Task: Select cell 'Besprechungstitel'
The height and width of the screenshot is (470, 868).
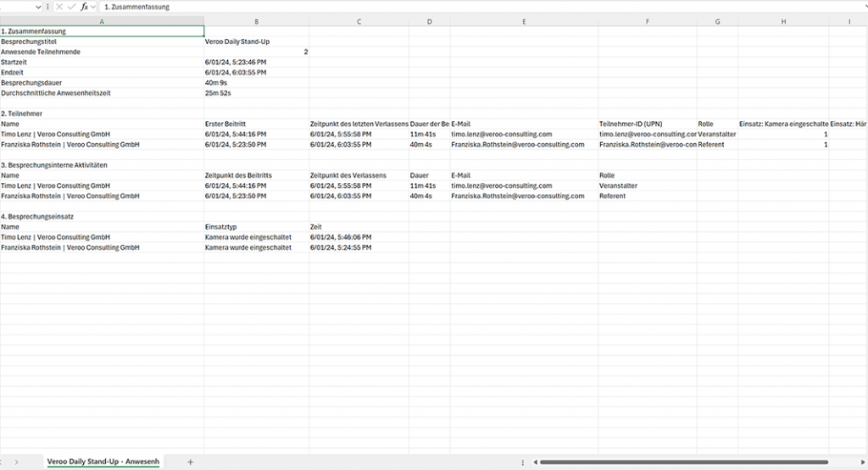Action: [102, 41]
